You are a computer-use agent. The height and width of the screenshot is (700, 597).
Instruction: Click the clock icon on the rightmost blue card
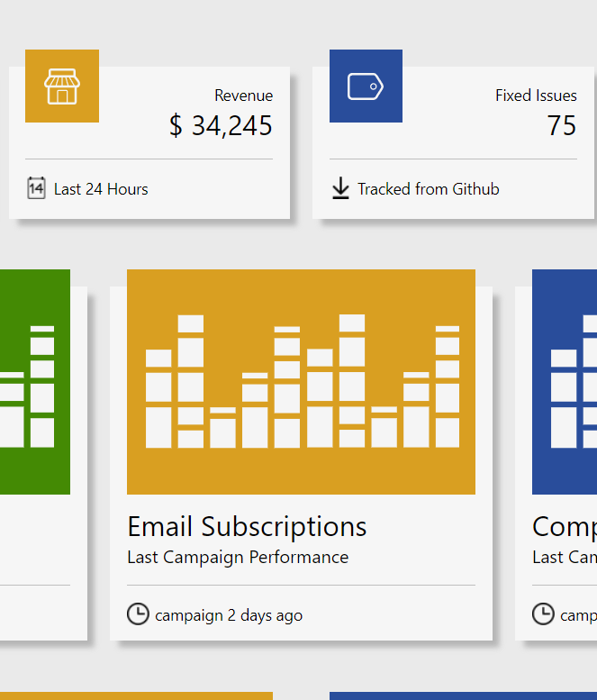click(543, 614)
